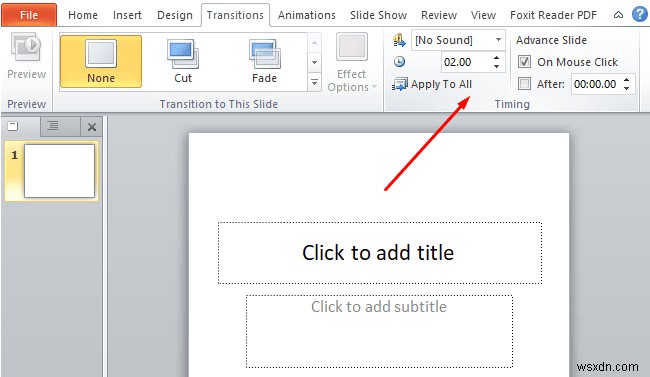Open Effect Options
The image size is (650, 377).
click(352, 63)
